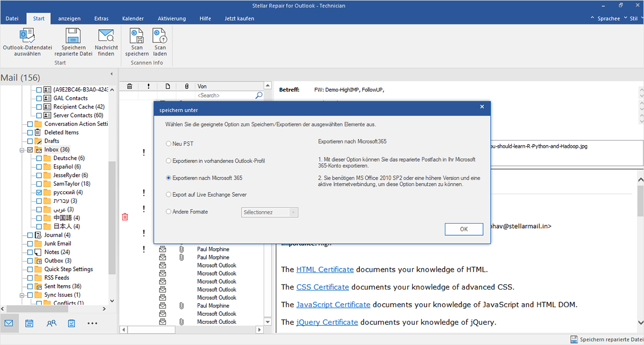Switch to the Extras tab
This screenshot has width=644, height=345.
101,19
